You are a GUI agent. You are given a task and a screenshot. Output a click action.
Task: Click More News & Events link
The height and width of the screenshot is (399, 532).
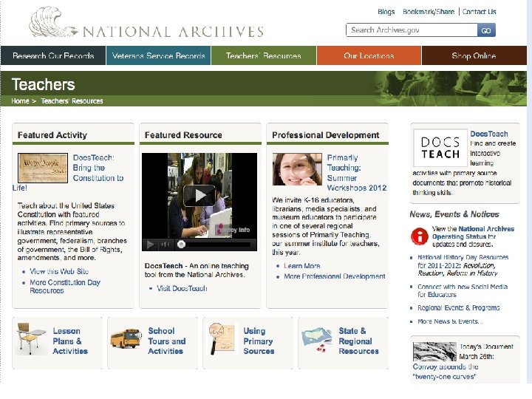[450, 321]
